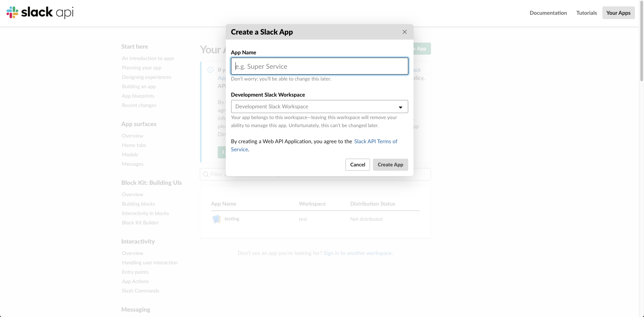This screenshot has height=317, width=644.
Task: Click the Slack API logo
Action: [40, 13]
